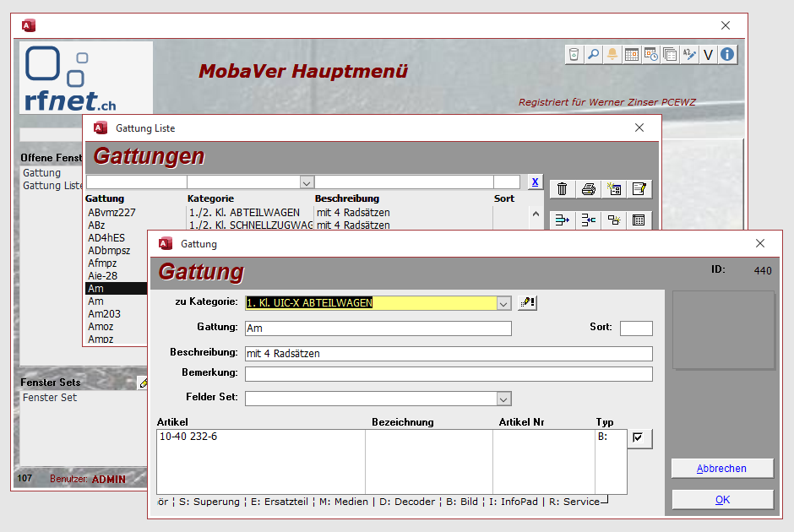Open the recycle bin in the Hauptmenü toolbar

pyautogui.click(x=574, y=55)
